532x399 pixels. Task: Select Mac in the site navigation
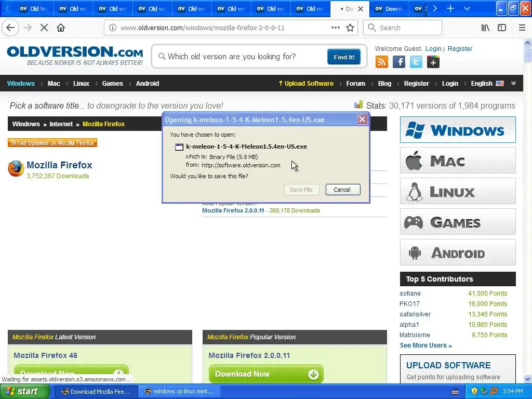coord(54,84)
